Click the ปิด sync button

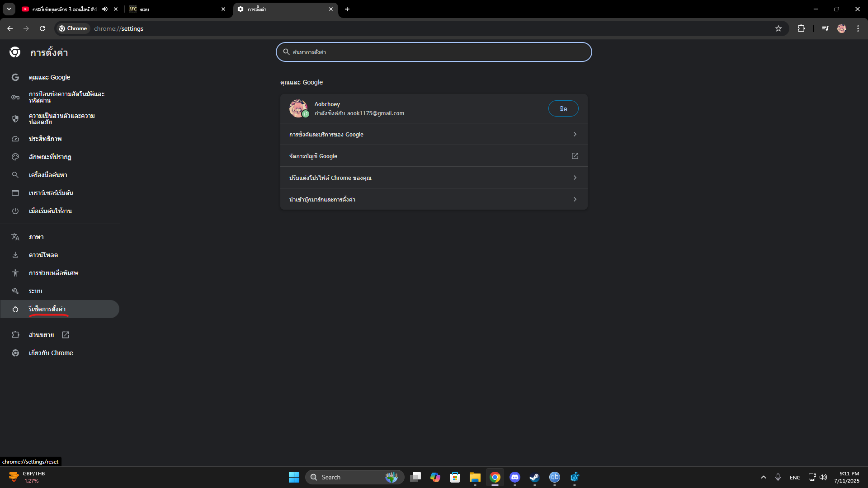pyautogui.click(x=563, y=108)
